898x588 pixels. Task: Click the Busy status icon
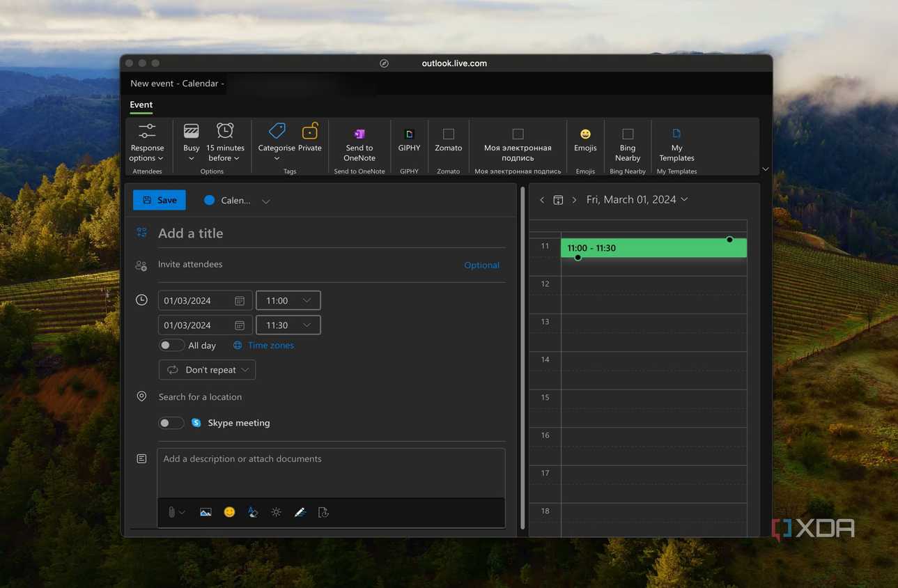click(x=191, y=131)
